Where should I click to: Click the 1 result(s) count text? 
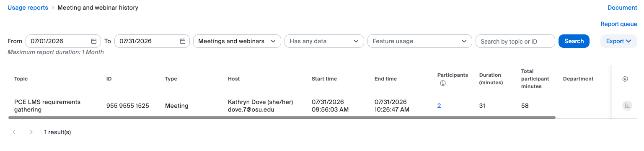coord(57,132)
